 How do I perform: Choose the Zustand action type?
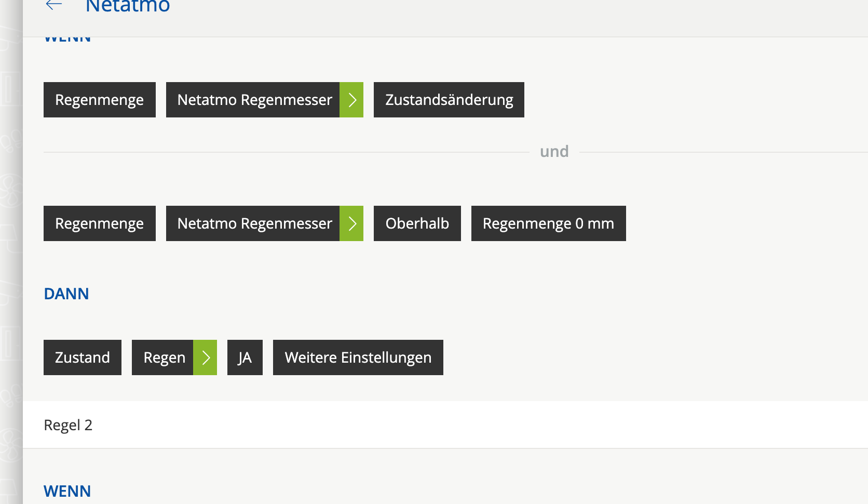click(82, 357)
